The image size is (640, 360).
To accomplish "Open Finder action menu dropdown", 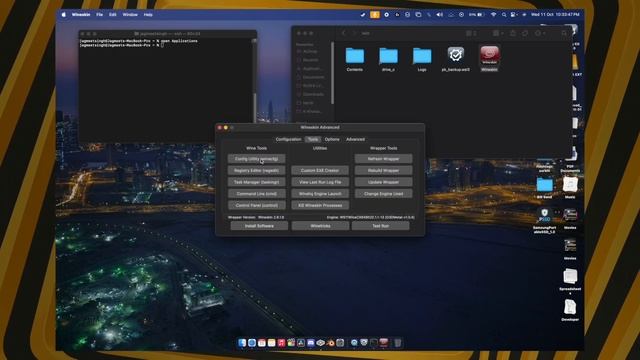I will coord(540,33).
